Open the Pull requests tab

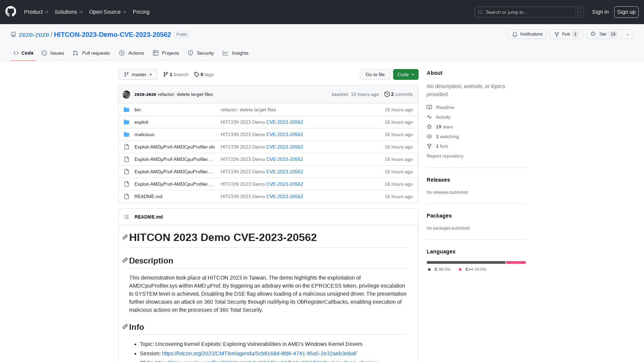tap(91, 53)
